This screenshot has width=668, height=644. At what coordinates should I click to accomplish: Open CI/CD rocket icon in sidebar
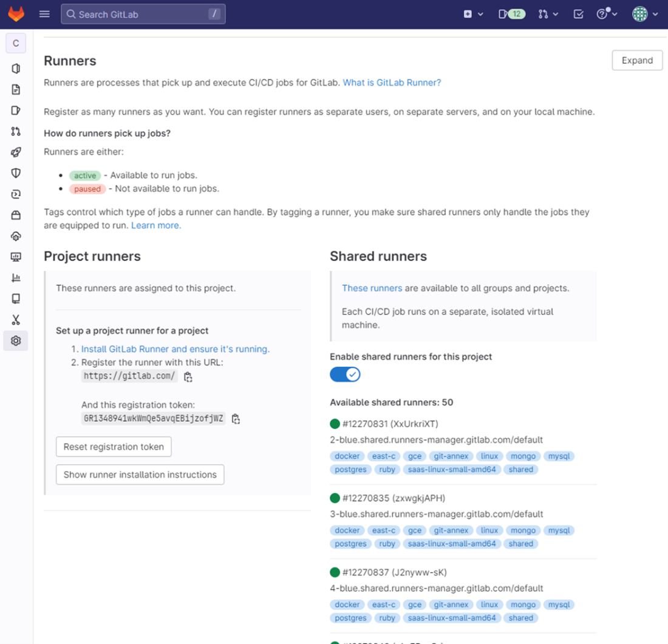point(16,152)
